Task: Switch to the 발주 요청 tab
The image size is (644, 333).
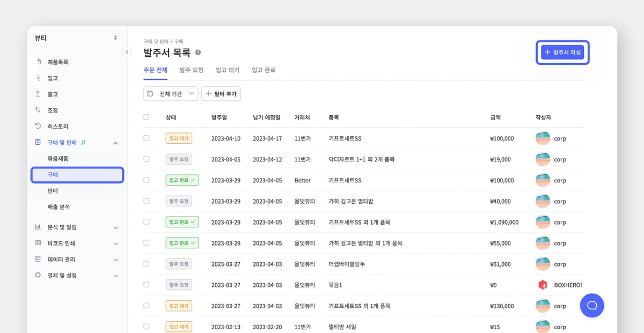Action: pyautogui.click(x=191, y=69)
